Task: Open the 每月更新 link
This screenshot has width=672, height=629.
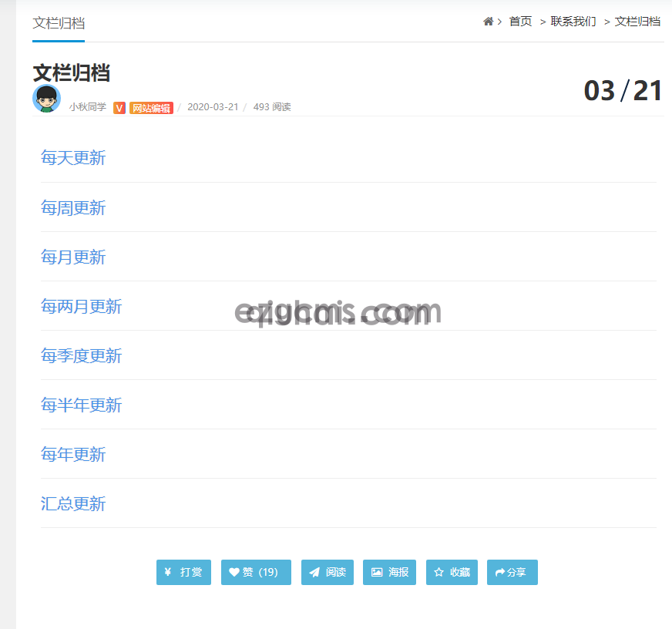Action: tap(73, 257)
